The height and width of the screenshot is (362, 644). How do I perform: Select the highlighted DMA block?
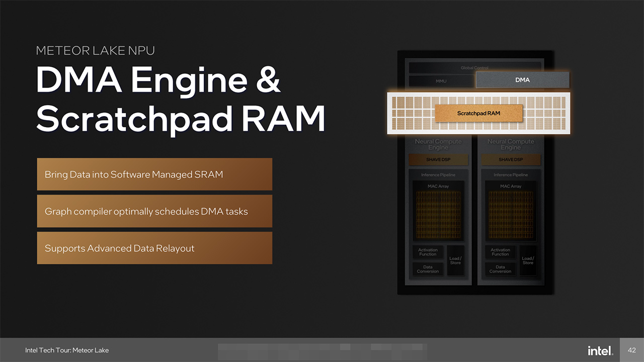coord(522,80)
